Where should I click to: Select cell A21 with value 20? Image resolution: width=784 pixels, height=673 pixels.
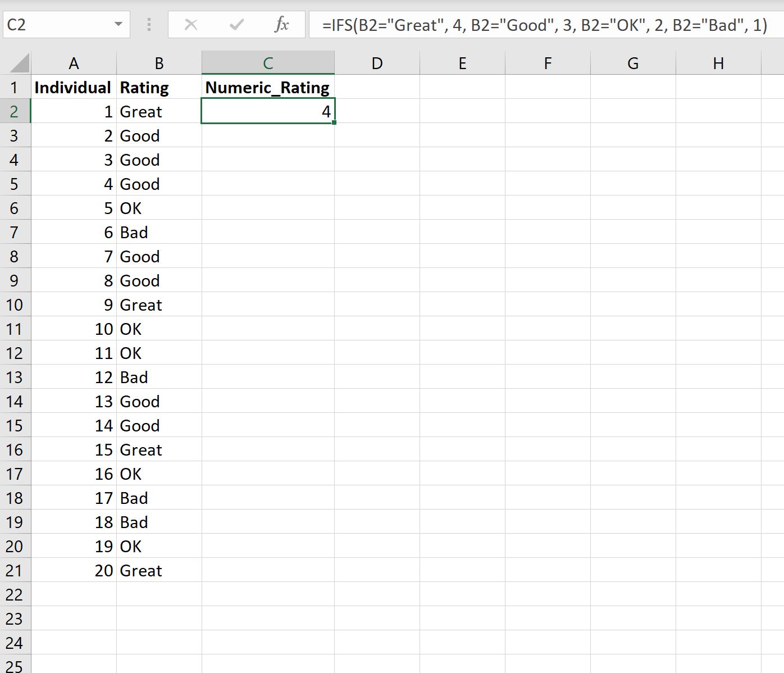point(74,571)
